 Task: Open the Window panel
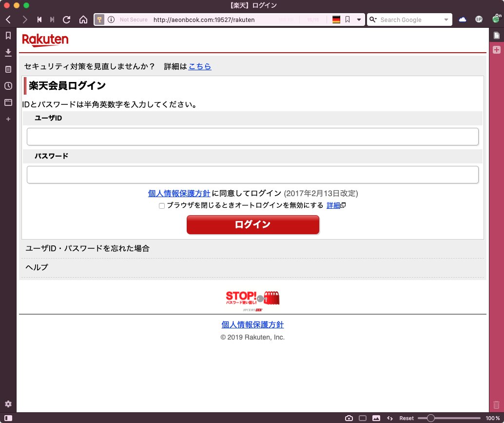(x=8, y=102)
